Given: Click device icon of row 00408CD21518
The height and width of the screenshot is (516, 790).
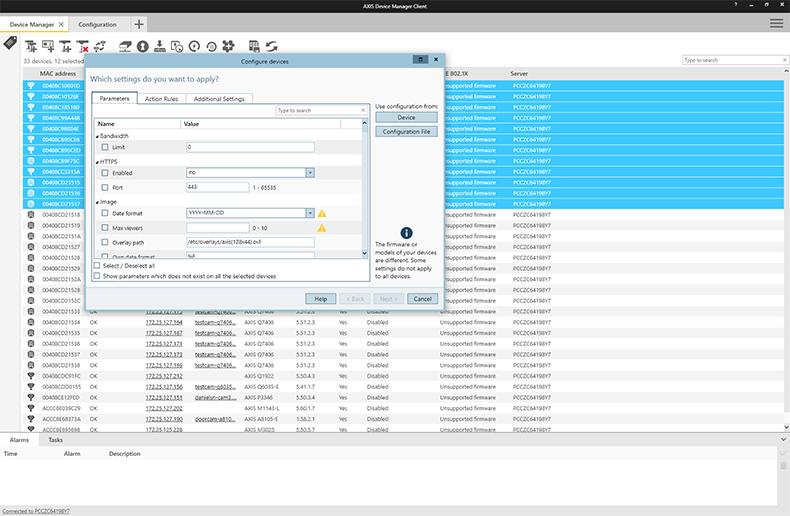Looking at the screenshot, I should pyautogui.click(x=31, y=215).
